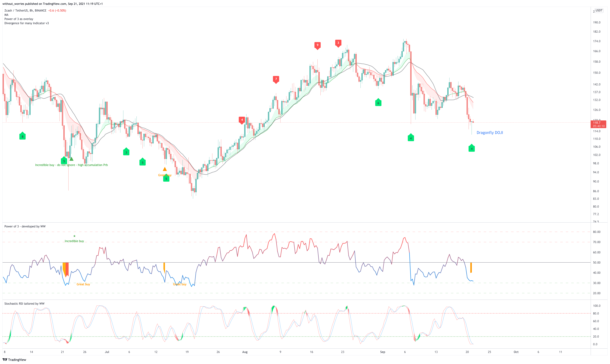
Task: Open the TradingView logo link
Action: click(x=14, y=360)
